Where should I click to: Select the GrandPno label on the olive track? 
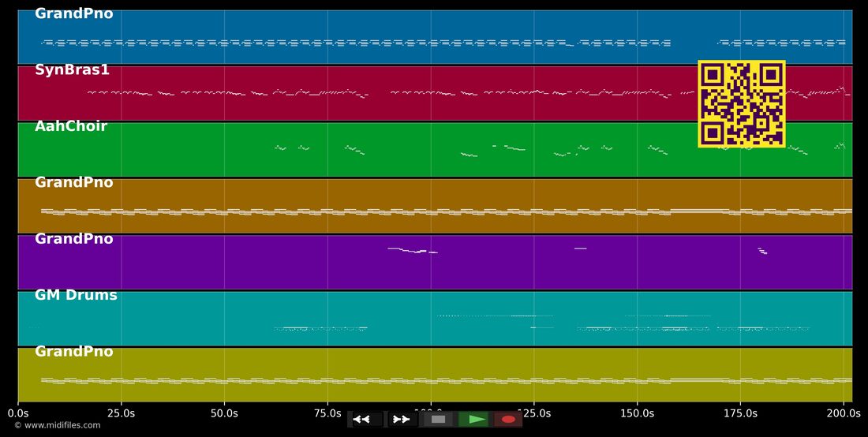tap(73, 352)
